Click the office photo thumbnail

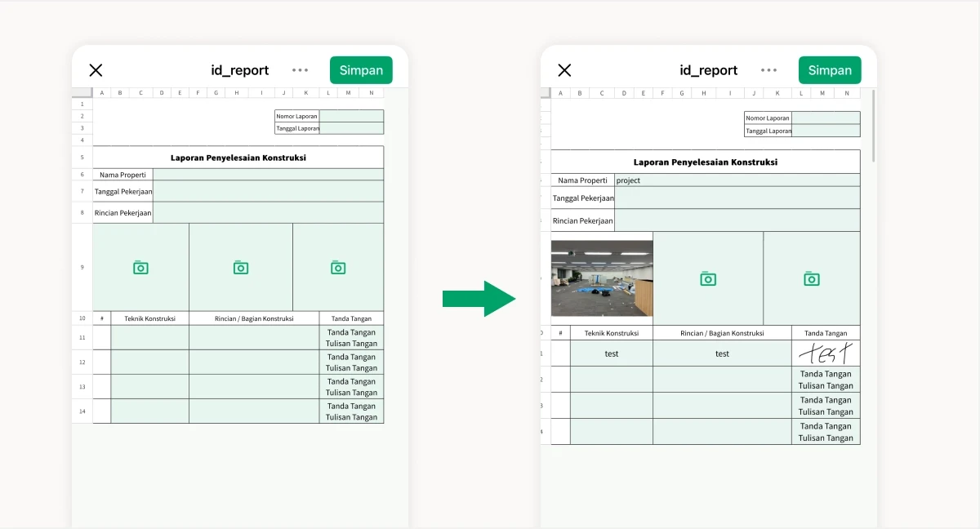coord(602,278)
